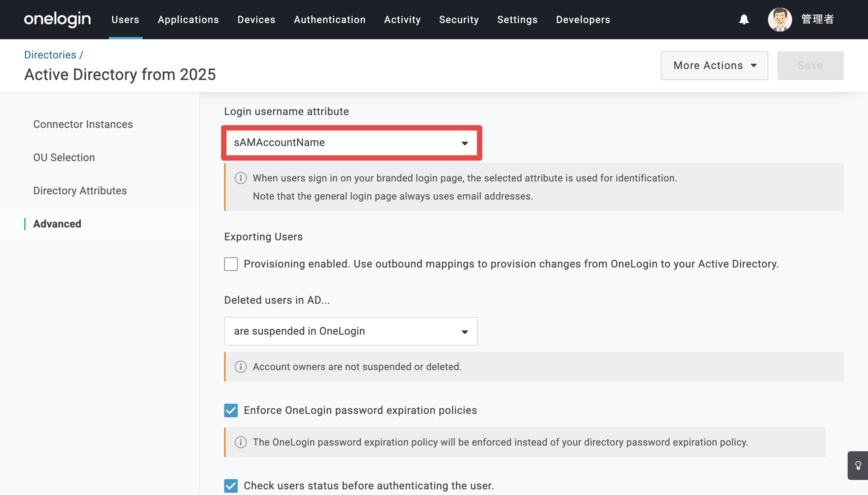Open the Developers menu

pyautogui.click(x=583, y=20)
